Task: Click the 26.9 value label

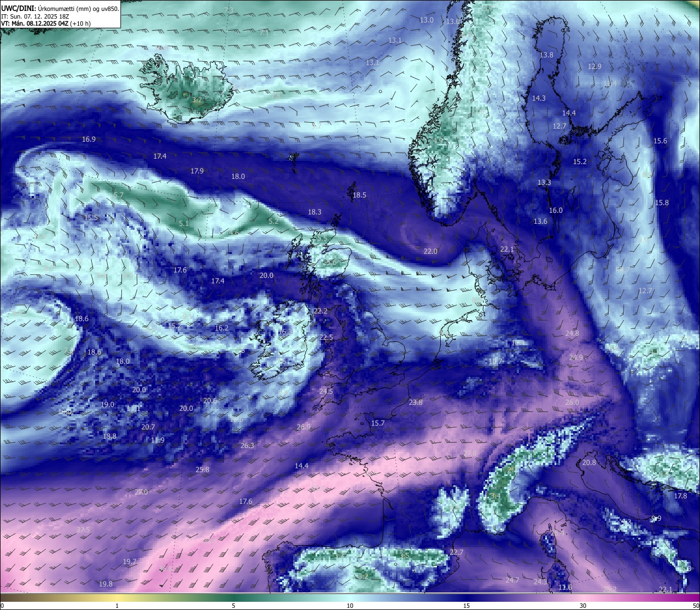Action: click(x=304, y=427)
